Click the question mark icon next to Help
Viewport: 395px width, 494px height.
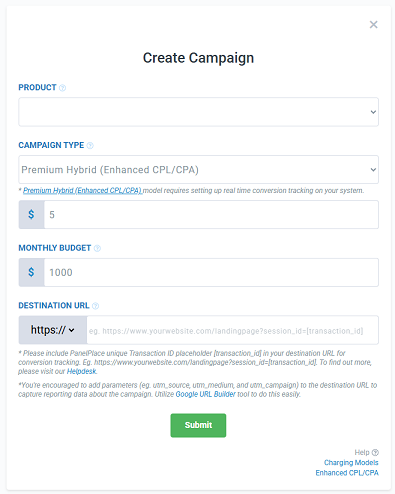[375, 452]
